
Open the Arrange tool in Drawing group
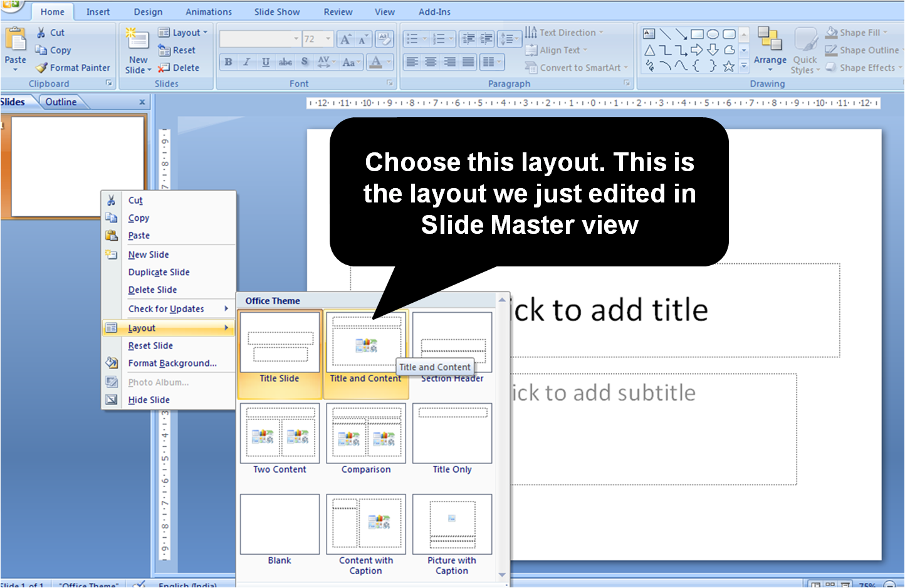click(770, 50)
